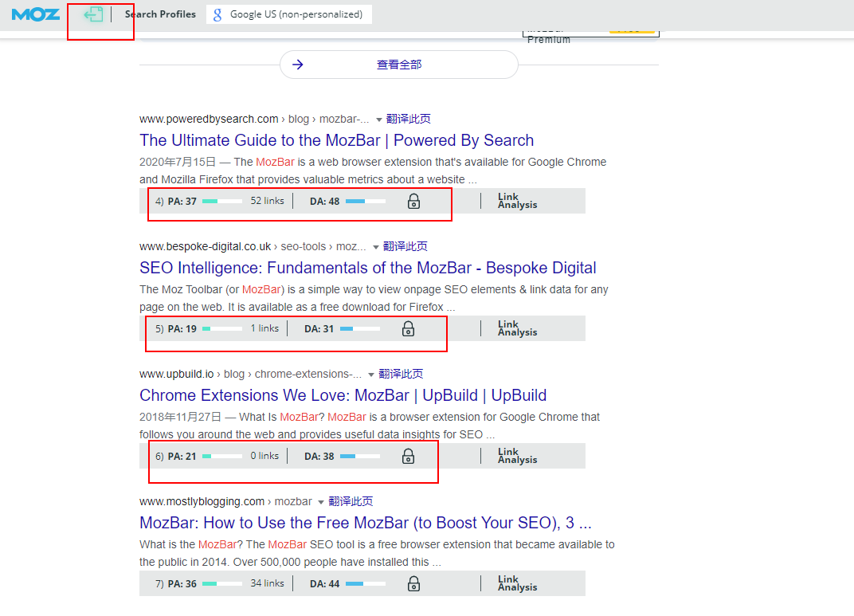854x616 pixels.
Task: Click DA: 31 value
Action: 319,329
